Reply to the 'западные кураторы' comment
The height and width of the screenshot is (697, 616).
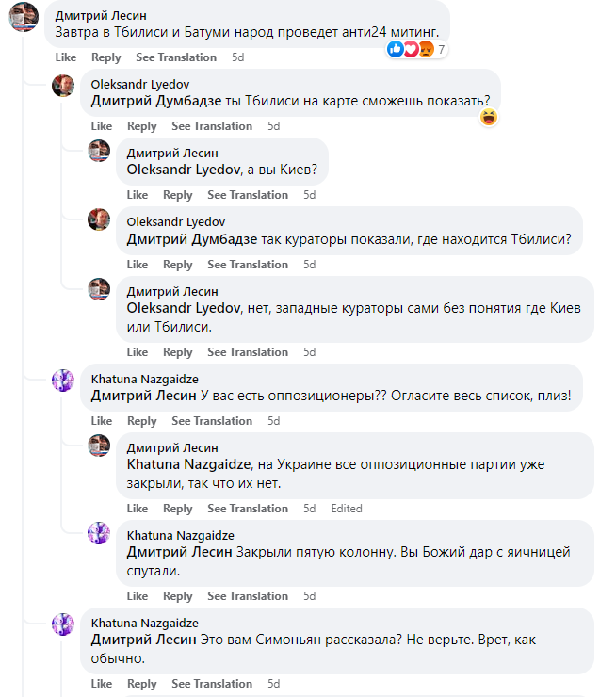(x=177, y=352)
